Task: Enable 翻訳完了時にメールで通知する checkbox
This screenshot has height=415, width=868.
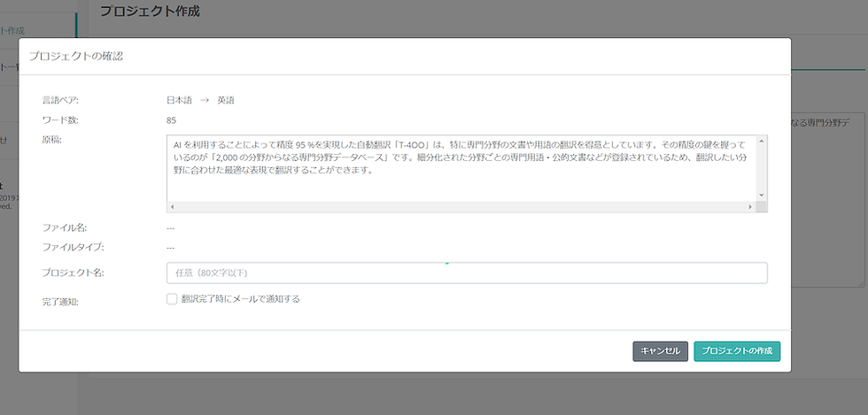Action: (172, 299)
